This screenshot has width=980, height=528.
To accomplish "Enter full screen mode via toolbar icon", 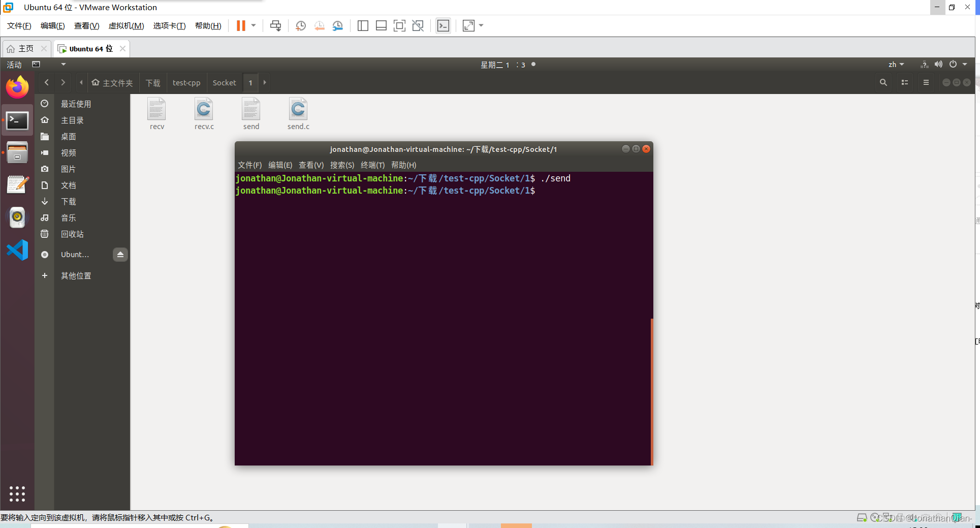I will 399,26.
